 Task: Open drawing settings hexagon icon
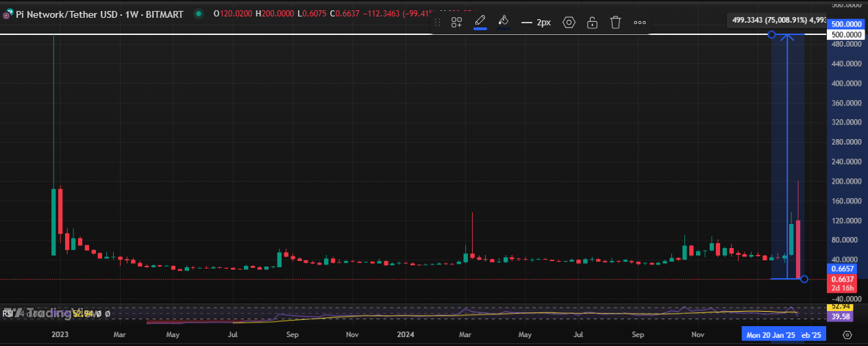point(569,23)
